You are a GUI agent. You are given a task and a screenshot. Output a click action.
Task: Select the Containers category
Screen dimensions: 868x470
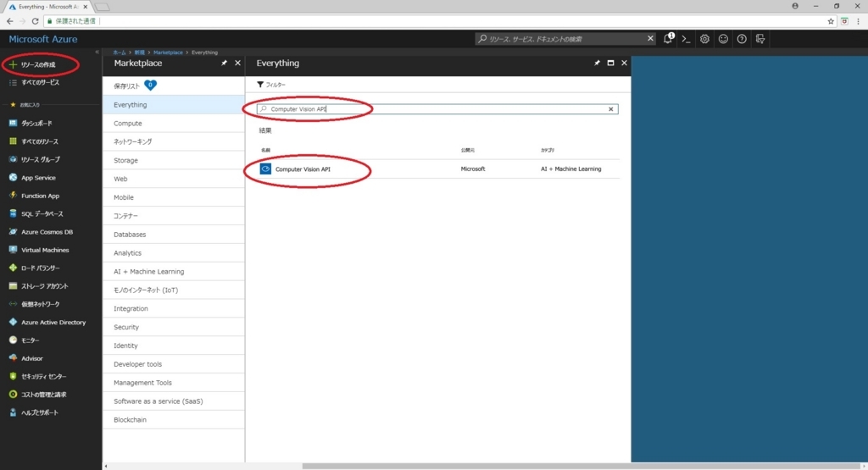point(173,216)
